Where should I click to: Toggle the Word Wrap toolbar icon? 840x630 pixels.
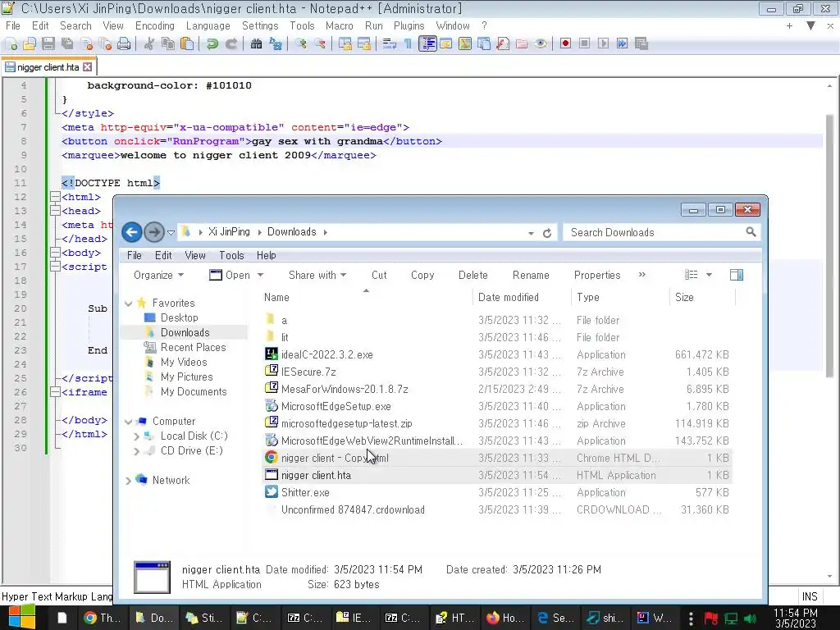(x=390, y=44)
